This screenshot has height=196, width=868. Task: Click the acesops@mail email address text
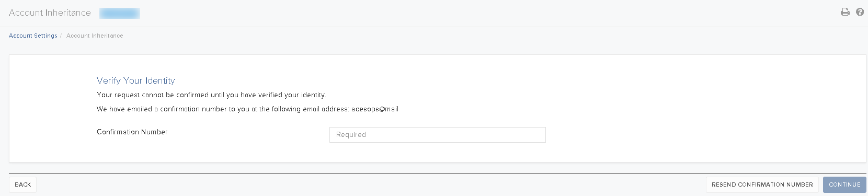pyautogui.click(x=375, y=109)
